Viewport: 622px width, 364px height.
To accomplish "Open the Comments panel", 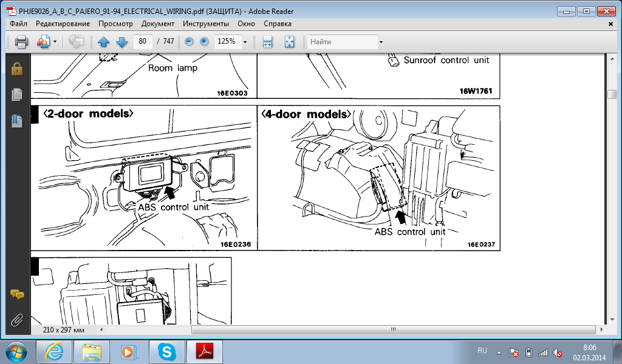I will coord(16,295).
